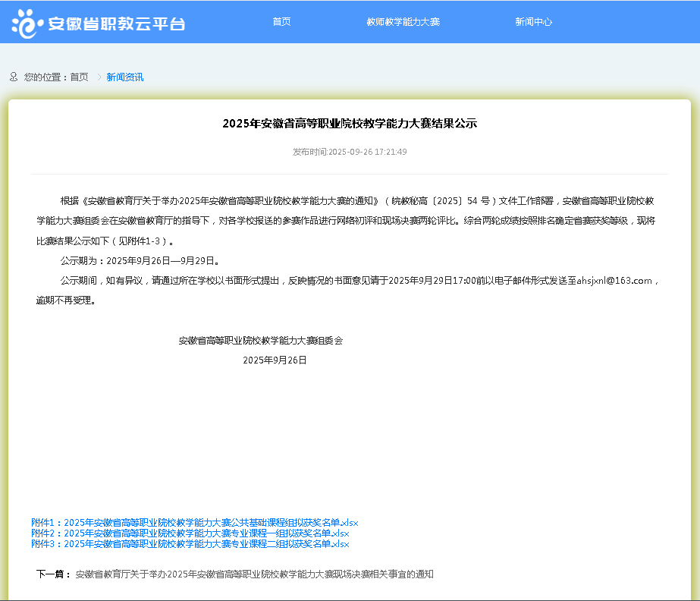
Task: Click the 下一篇 label
Action: (53, 574)
